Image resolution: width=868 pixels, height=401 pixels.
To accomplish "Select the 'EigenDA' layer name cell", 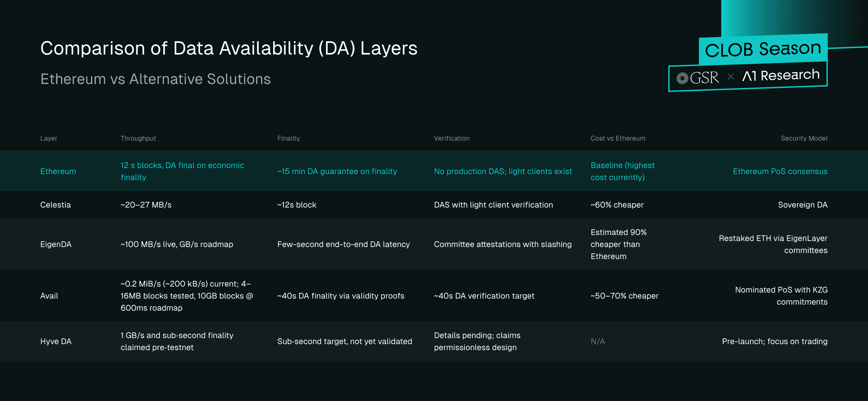I will click(56, 244).
